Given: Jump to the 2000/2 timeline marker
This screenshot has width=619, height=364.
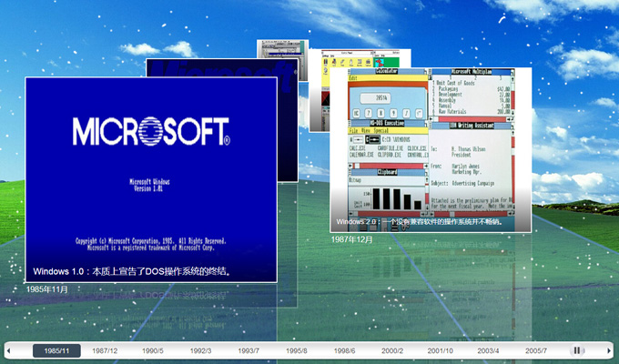Looking at the screenshot, I should [392, 350].
